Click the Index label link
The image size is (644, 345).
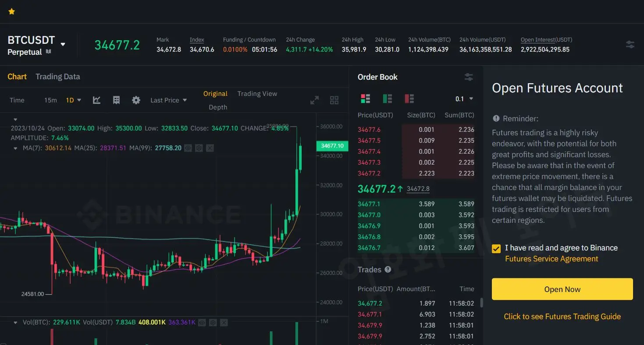coord(197,40)
